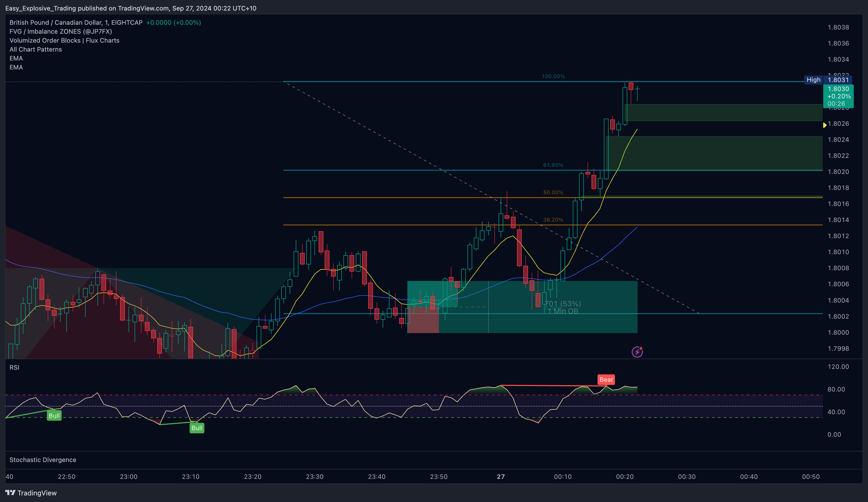The height and width of the screenshot is (502, 868).
Task: Click the 40.00 level on the RSI scale
Action: pyautogui.click(x=836, y=412)
